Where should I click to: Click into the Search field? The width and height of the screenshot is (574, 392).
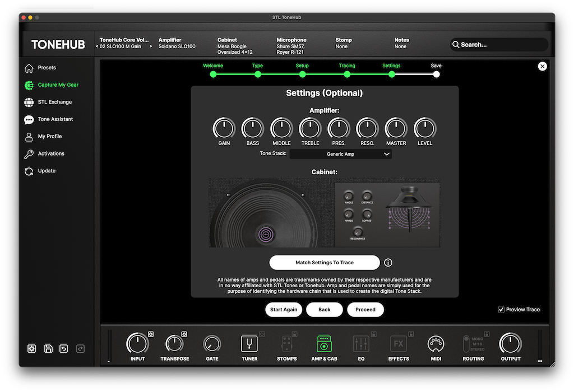(x=502, y=45)
